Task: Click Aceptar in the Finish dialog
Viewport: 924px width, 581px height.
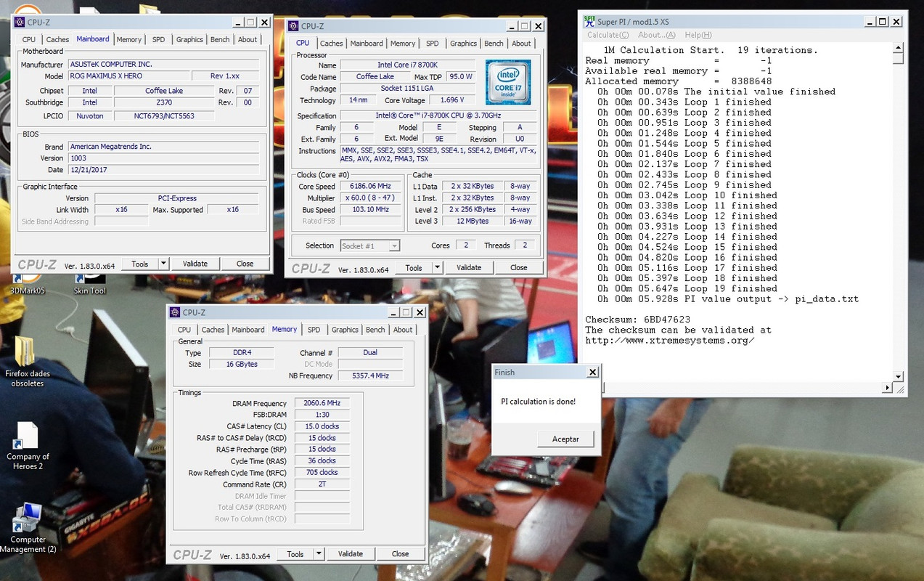Action: coord(566,439)
